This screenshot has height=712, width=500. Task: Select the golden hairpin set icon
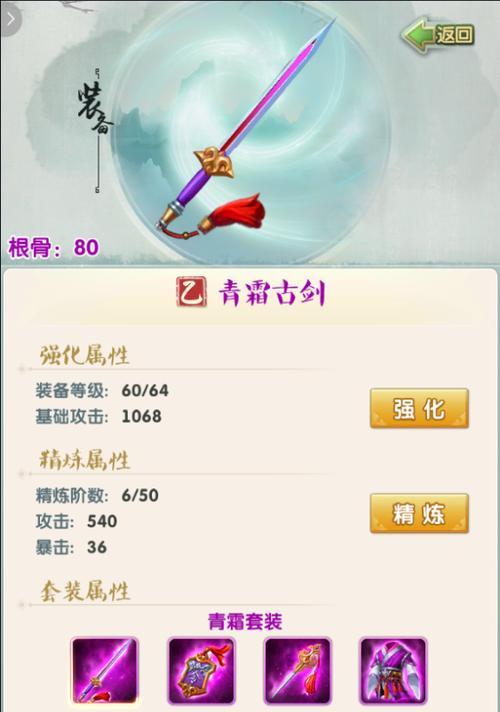tap(297, 671)
